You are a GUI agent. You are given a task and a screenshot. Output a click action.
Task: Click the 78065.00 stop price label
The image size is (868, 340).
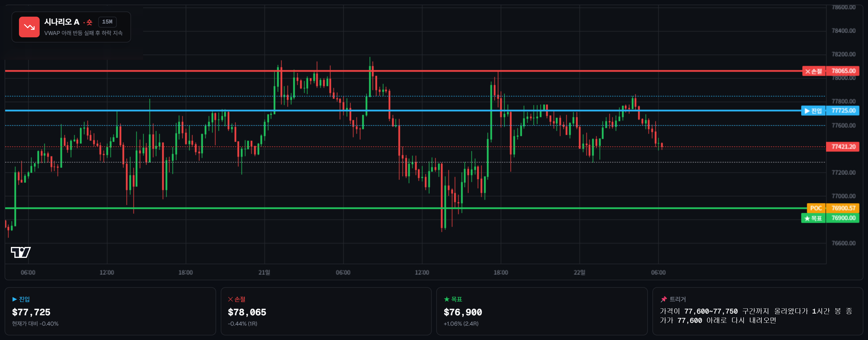pyautogui.click(x=843, y=71)
